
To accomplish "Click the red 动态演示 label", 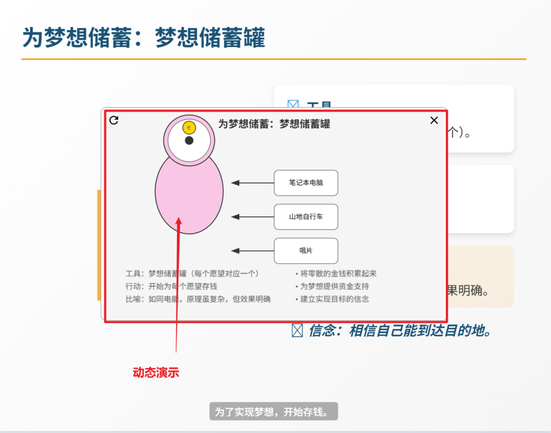I will (156, 373).
